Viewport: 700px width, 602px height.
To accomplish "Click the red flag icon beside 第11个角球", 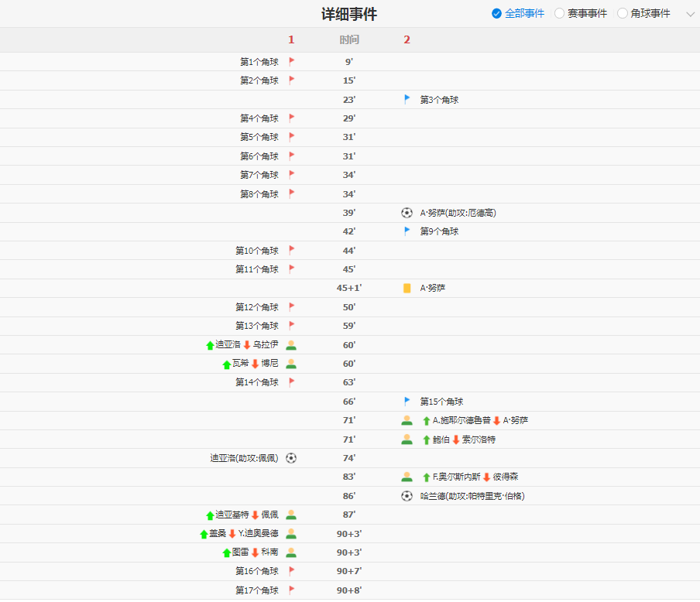I will 291,269.
